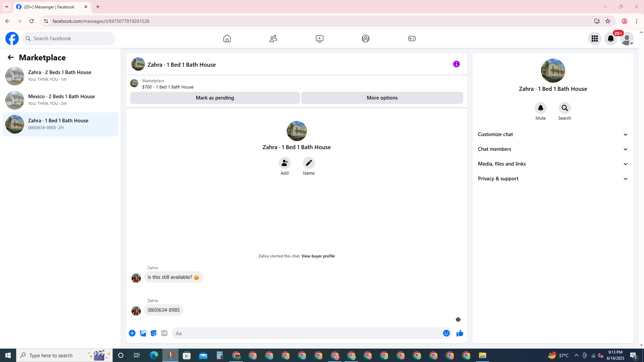The width and height of the screenshot is (644, 362).
Task: Bookmark this tab star icon
Action: coord(608,21)
